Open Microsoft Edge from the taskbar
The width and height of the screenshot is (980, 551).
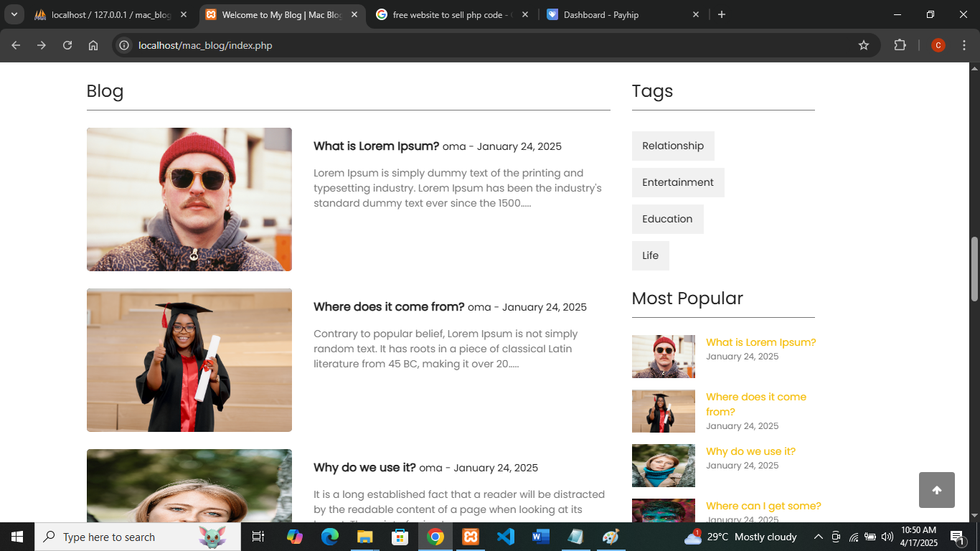pyautogui.click(x=330, y=537)
